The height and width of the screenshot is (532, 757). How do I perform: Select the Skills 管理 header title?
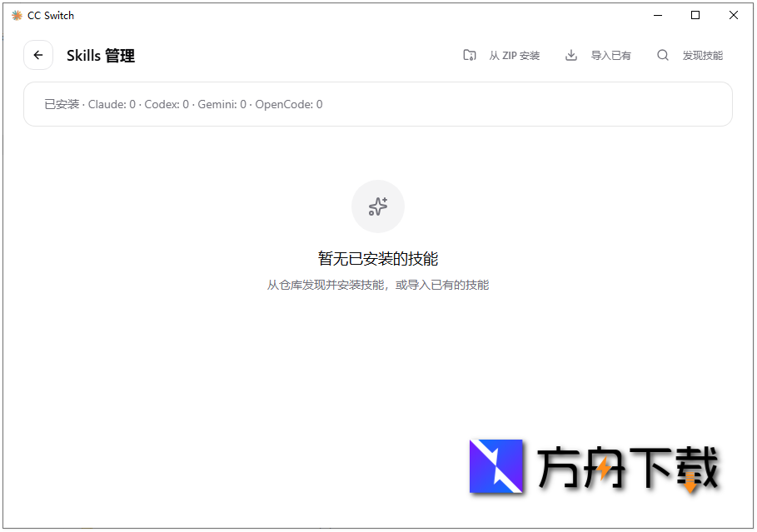pyautogui.click(x=101, y=55)
